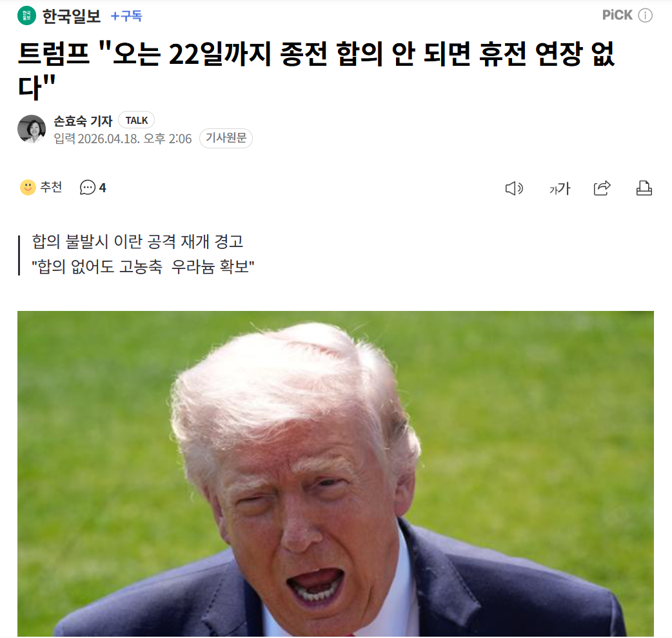Open the article headline about 트럼프
Screen dimensions: 672x638
pos(316,71)
